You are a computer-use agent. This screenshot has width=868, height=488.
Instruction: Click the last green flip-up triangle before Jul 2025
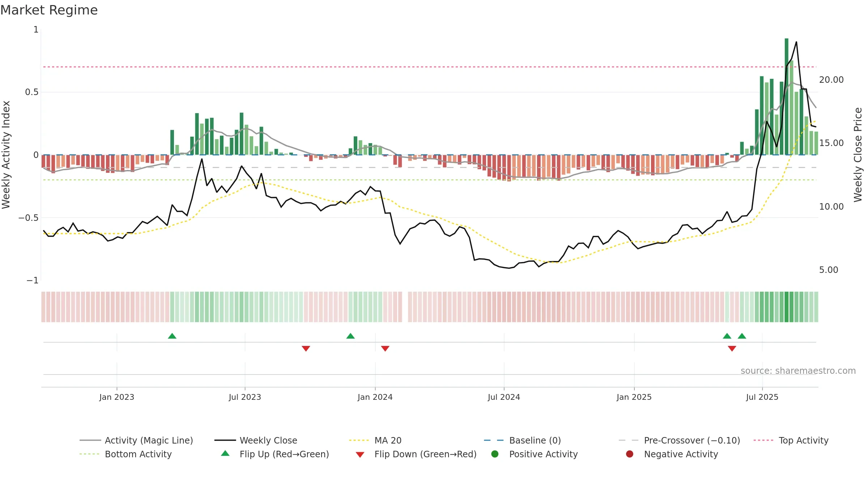[x=742, y=336]
